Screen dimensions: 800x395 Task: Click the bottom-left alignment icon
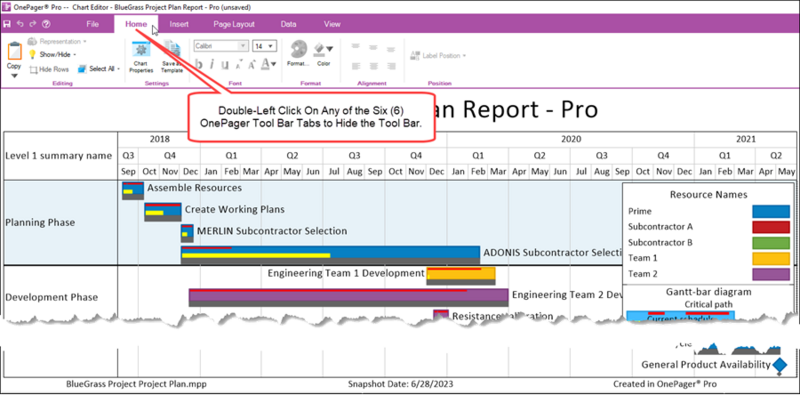pyautogui.click(x=356, y=66)
